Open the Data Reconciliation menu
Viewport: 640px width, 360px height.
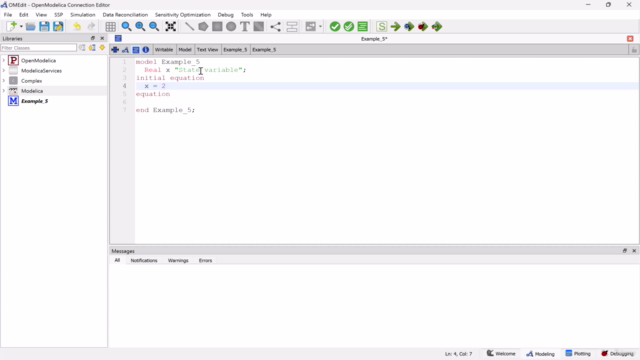[125, 15]
